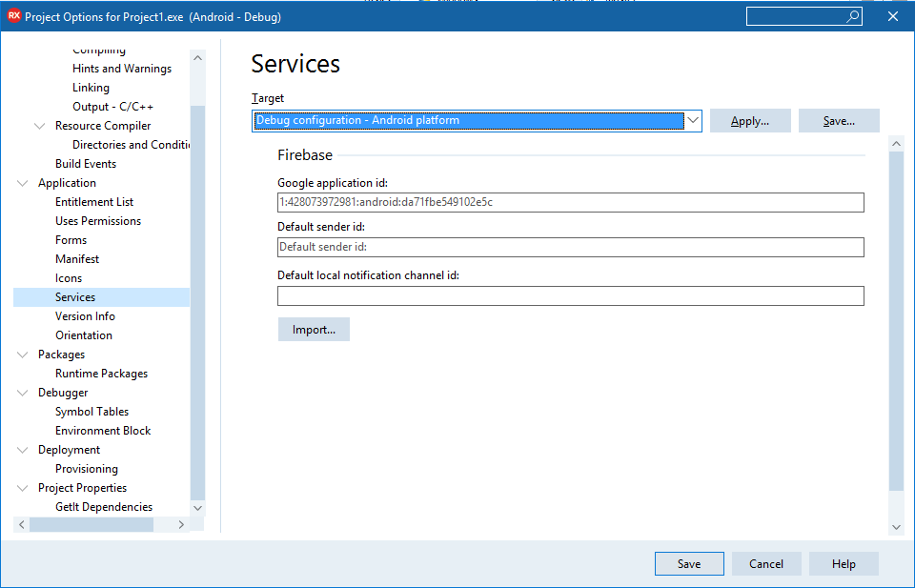Click the Apply... button
Image resolution: width=915 pixels, height=588 pixels.
750,121
